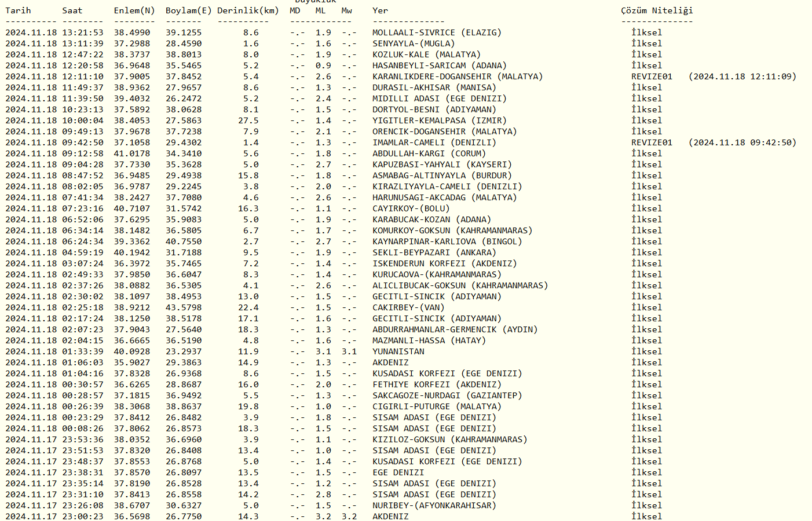Viewport: 812px width, 521px height.
Task: Click location ISKENDERUN KORFEZI (AKDENIZ)
Action: tap(445, 263)
